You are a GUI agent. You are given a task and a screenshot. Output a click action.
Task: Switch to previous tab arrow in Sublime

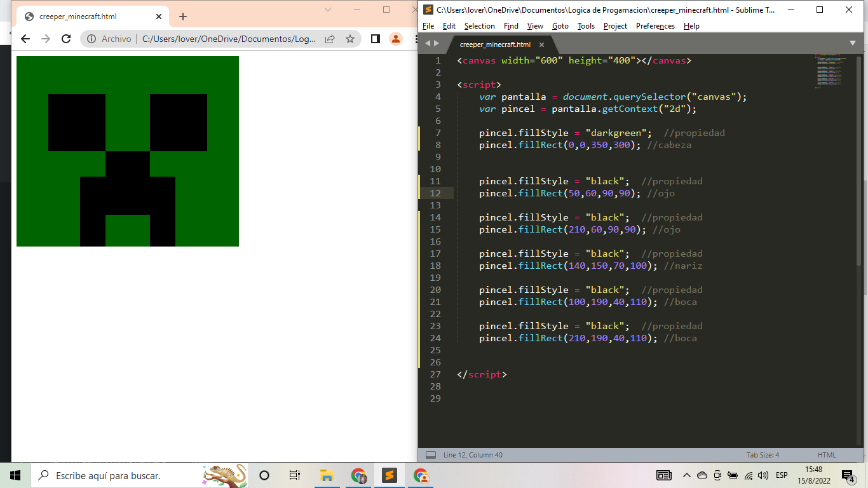click(428, 43)
